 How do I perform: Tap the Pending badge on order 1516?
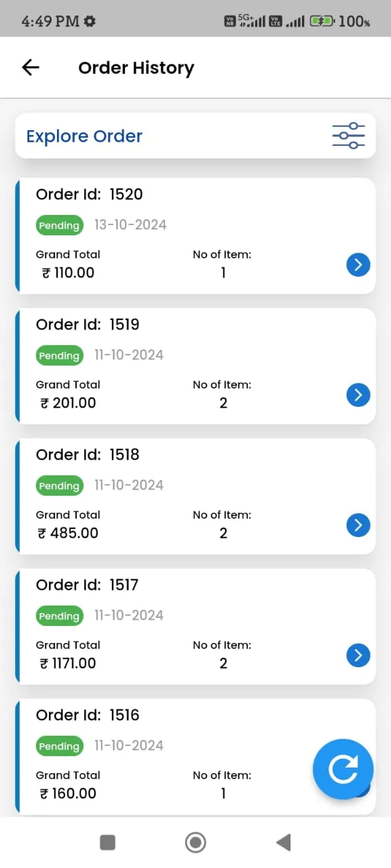pyautogui.click(x=59, y=746)
